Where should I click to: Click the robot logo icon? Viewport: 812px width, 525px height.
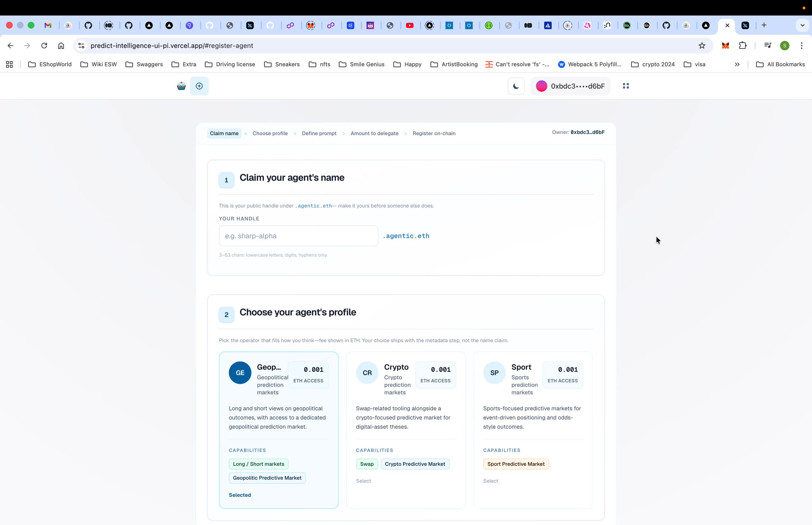click(181, 86)
